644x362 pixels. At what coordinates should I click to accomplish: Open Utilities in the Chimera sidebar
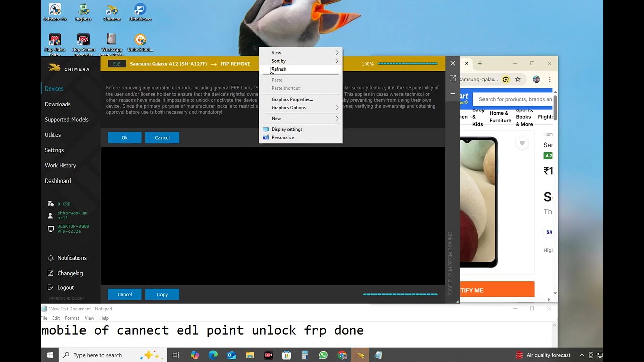[53, 135]
